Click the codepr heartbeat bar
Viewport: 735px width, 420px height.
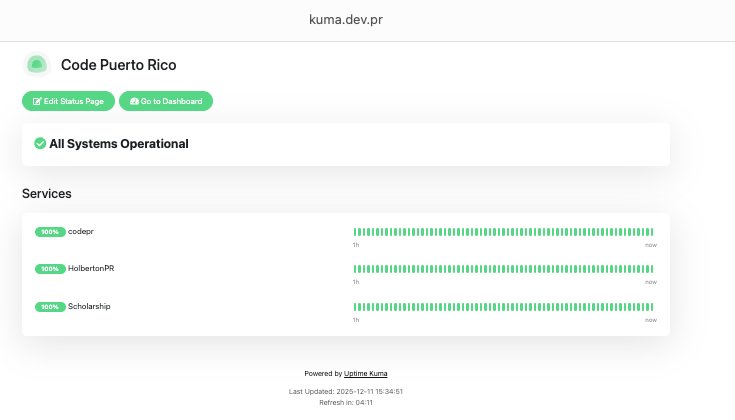[x=503, y=232]
